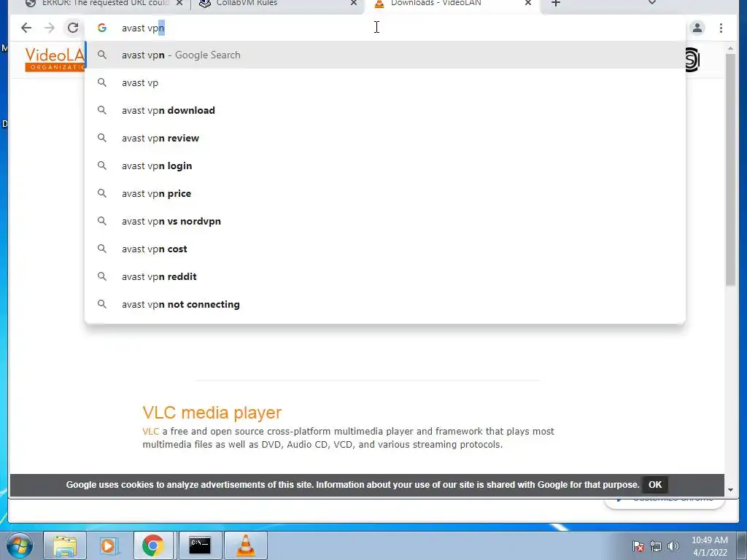
Task: Choose the avast vpn login suggestion
Action: (385, 166)
